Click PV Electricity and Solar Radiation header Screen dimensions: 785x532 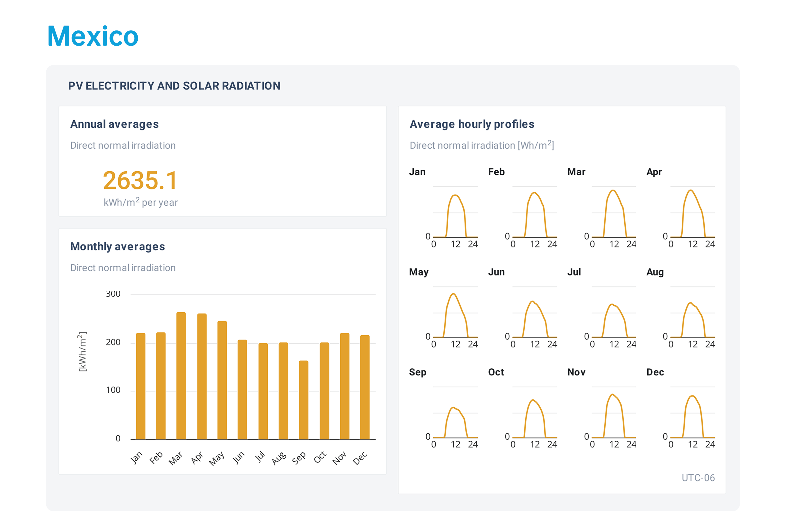point(174,86)
